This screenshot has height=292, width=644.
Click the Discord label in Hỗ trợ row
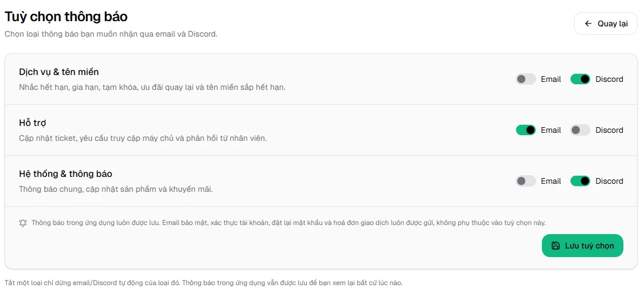click(x=610, y=130)
